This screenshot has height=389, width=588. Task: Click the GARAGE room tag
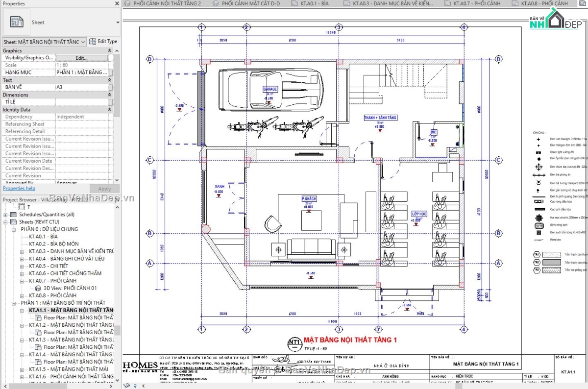(x=270, y=89)
